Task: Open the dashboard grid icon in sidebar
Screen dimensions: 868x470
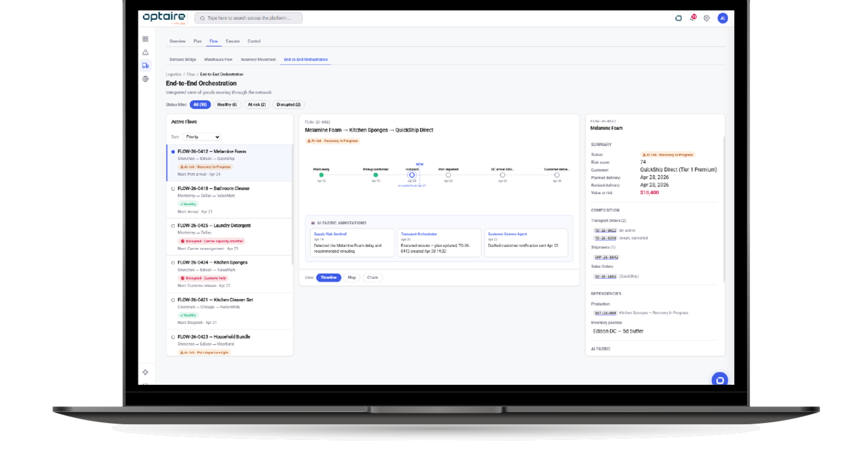Action: (145, 39)
